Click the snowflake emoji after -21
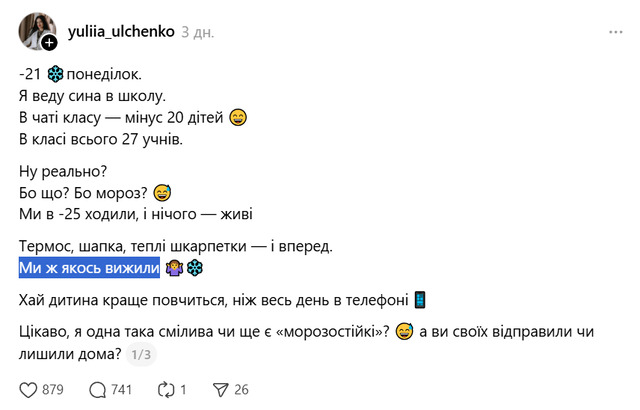640x410 pixels. [55, 75]
